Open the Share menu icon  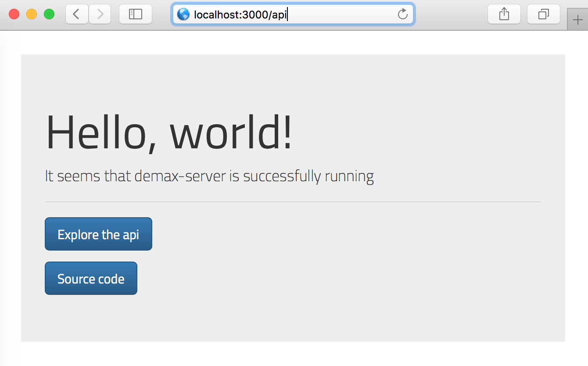click(x=504, y=14)
